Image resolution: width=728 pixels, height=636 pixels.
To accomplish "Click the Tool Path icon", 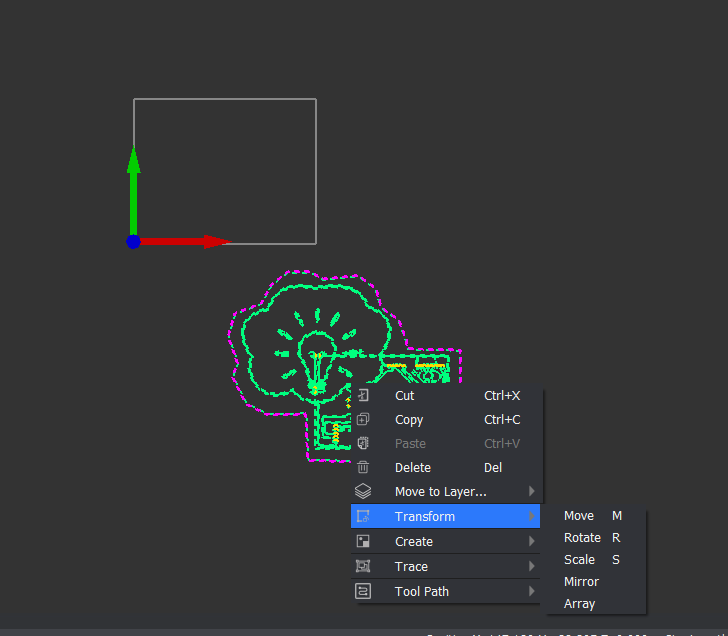I will click(363, 591).
